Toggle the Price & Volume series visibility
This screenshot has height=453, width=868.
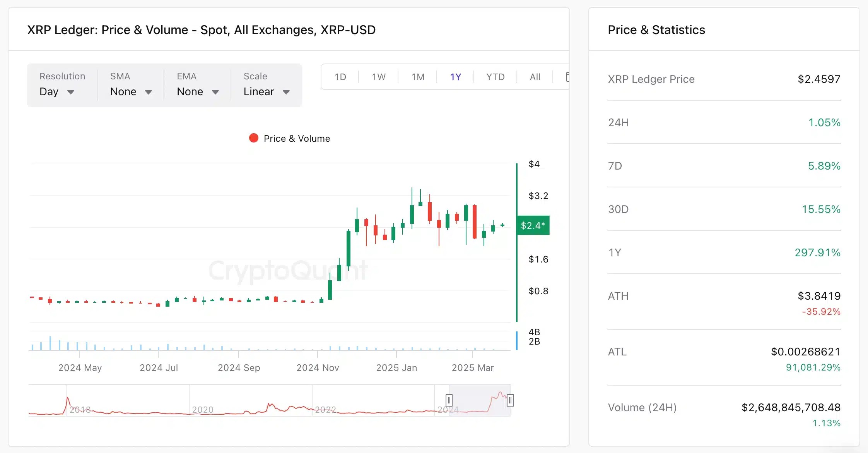pyautogui.click(x=290, y=138)
